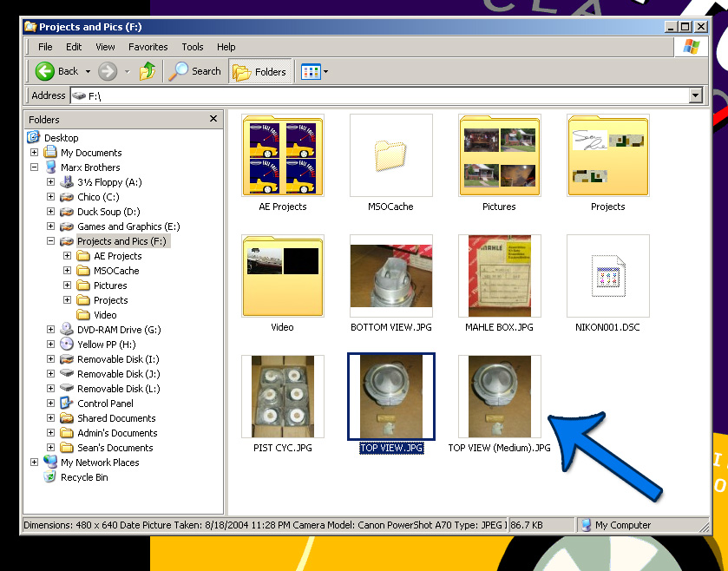
Task: Click the Chico (C:) drive icon
Action: pos(67,197)
